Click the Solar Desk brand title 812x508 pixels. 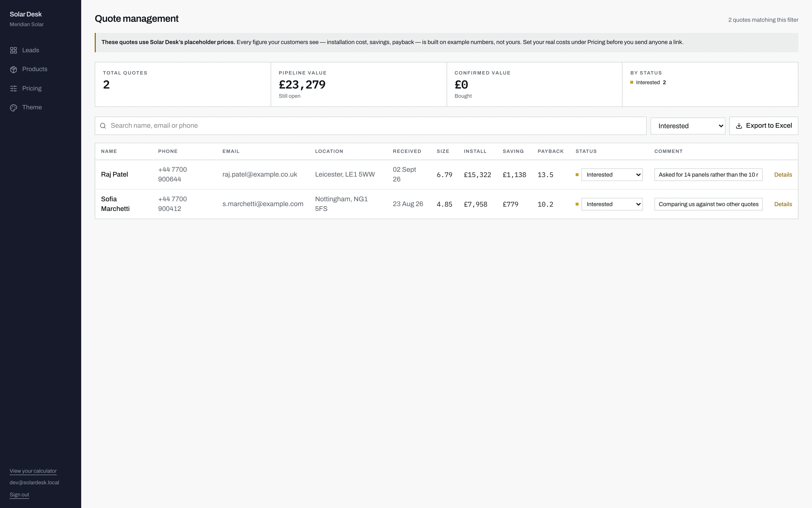[x=26, y=14]
